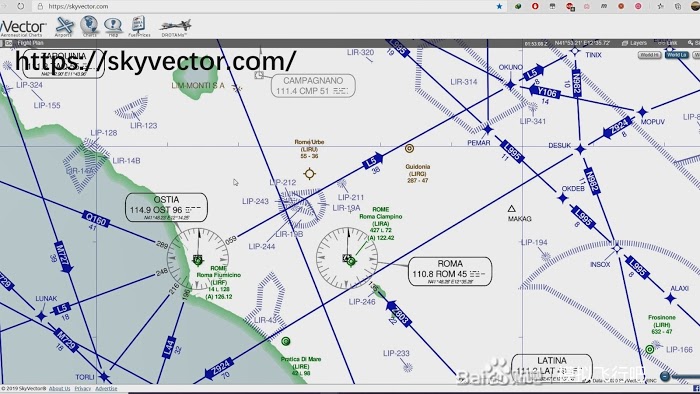Screen dimensions: 700x394
Task: Click the ALAXI waypoint star
Action: [670, 299]
